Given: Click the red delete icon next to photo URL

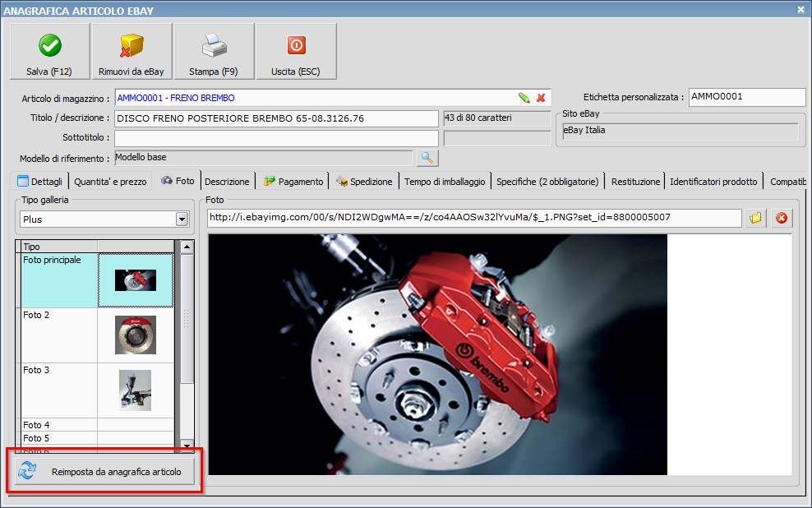Looking at the screenshot, I should coord(782,218).
